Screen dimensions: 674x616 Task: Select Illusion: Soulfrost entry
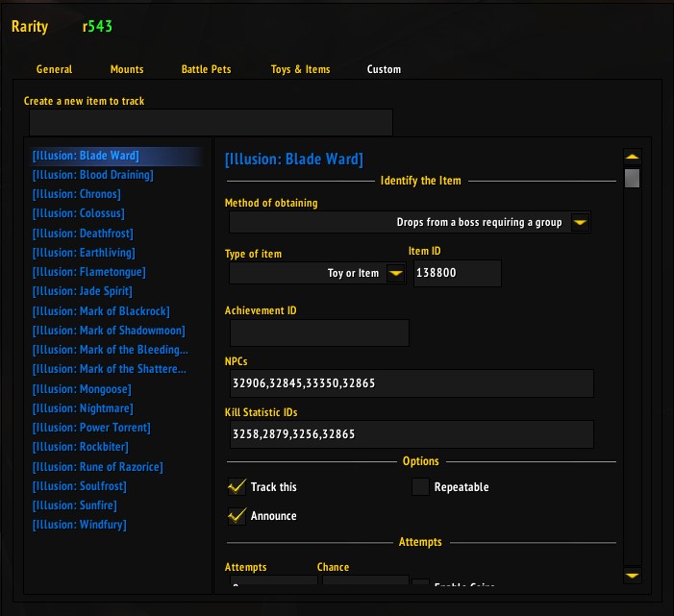(x=80, y=486)
